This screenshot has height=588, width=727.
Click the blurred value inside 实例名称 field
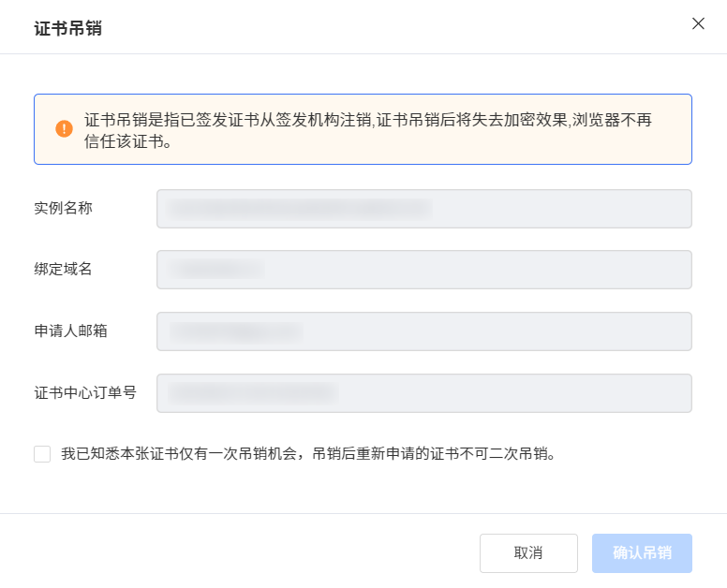[301, 209]
